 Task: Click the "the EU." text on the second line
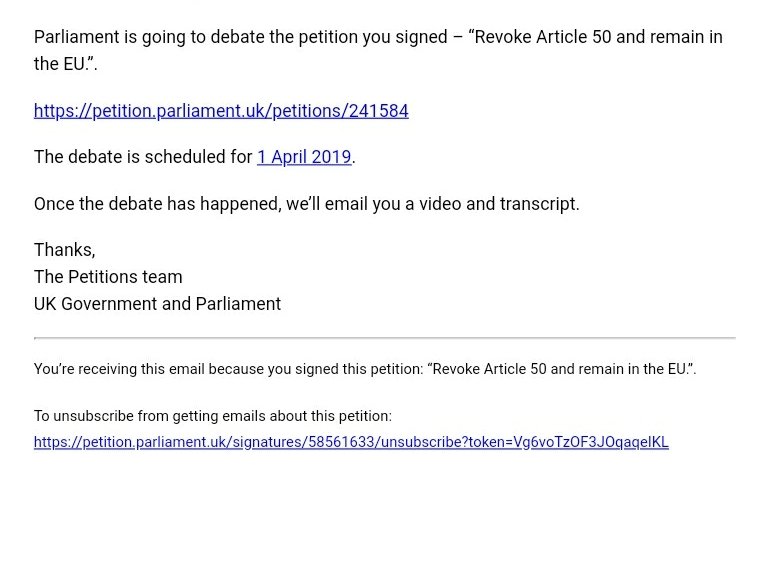64,64
